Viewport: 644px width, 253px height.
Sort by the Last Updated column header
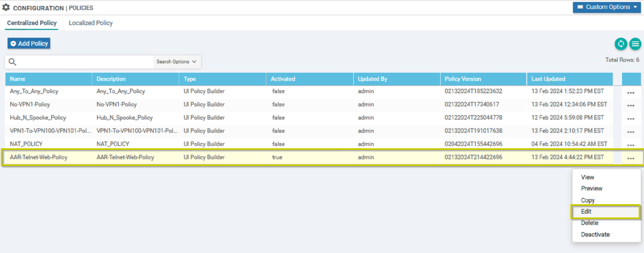tap(570, 79)
